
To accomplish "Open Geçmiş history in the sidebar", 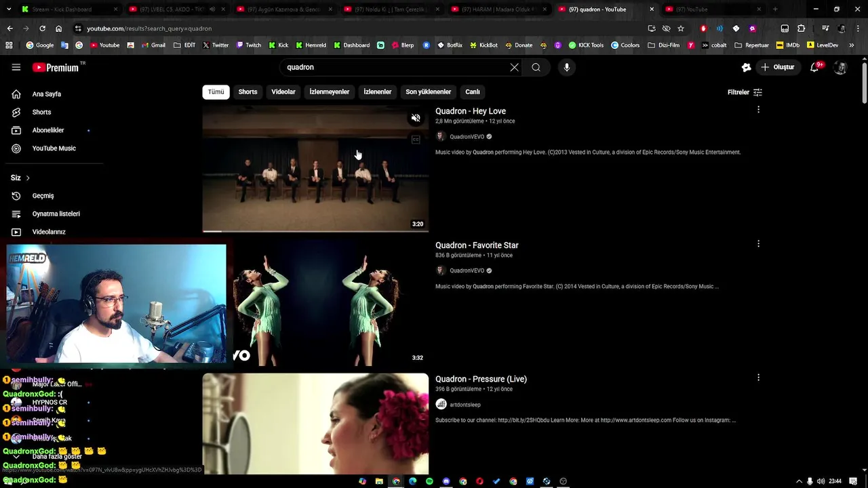I will click(43, 196).
